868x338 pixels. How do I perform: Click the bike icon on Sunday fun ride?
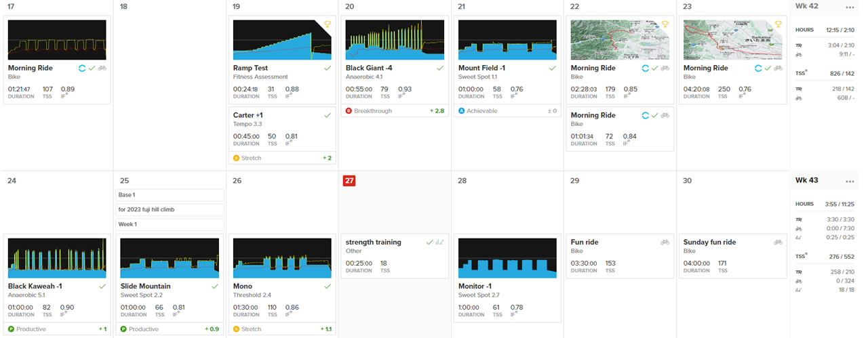click(x=777, y=242)
